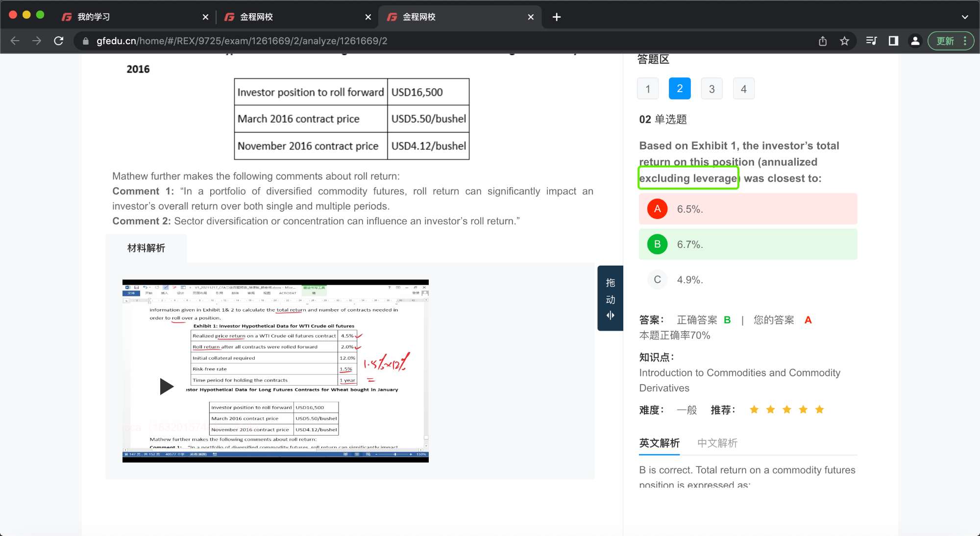Click the share page icon

point(823,41)
